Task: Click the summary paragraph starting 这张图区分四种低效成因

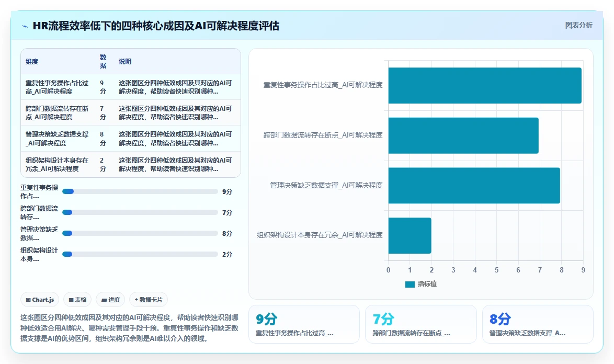Action: tap(129, 328)
